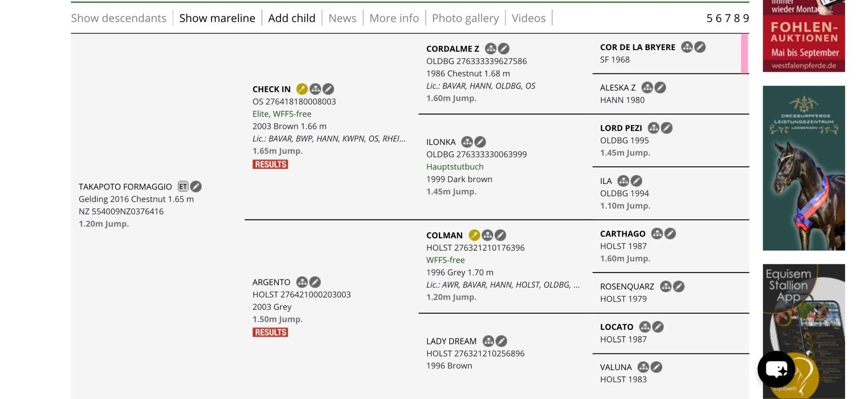Screen dimensions: 868x399
Task: Open the Show descendants tab
Action: (x=119, y=18)
